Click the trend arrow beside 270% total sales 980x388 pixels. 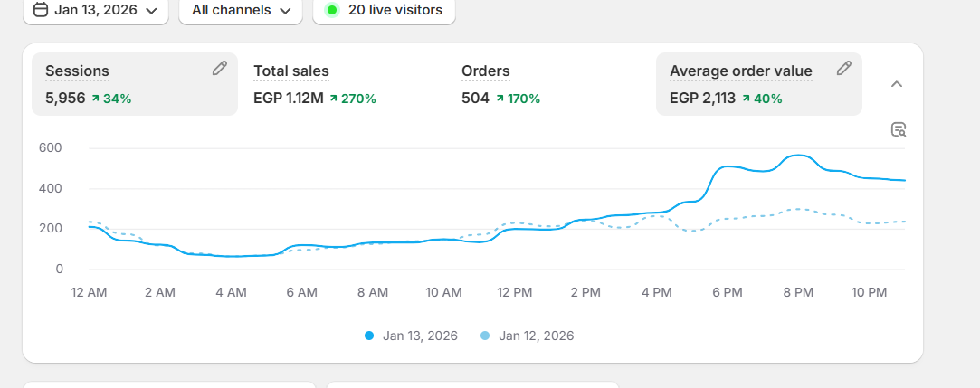click(333, 99)
